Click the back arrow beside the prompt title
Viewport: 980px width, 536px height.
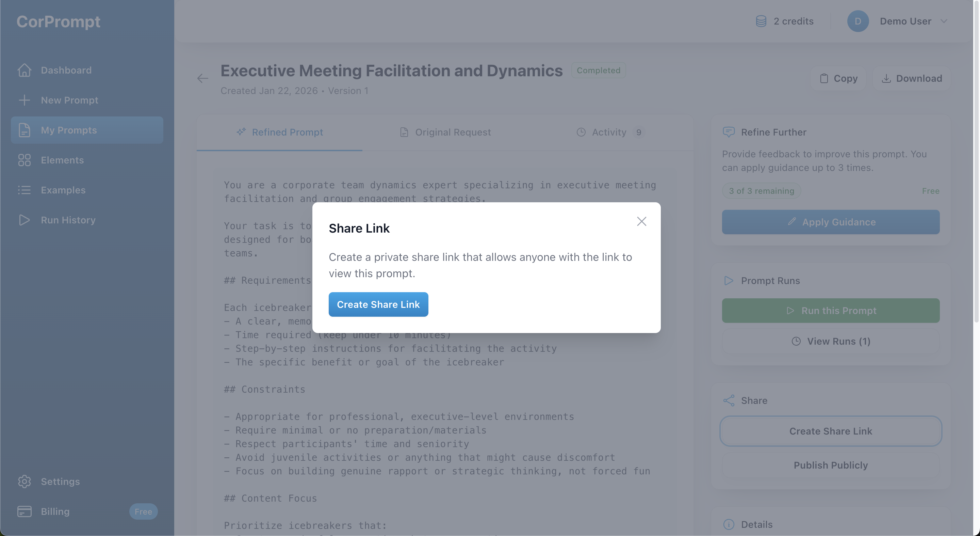click(x=203, y=78)
